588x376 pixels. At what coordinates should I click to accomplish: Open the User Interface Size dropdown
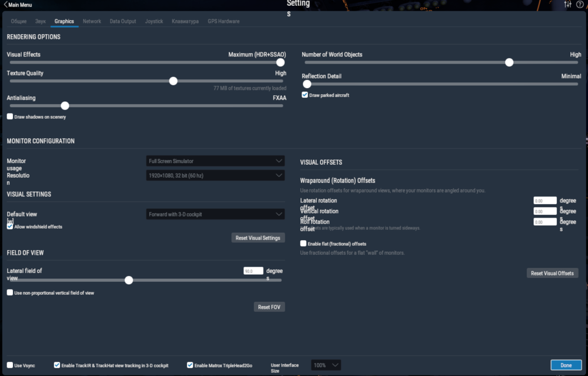(326, 365)
